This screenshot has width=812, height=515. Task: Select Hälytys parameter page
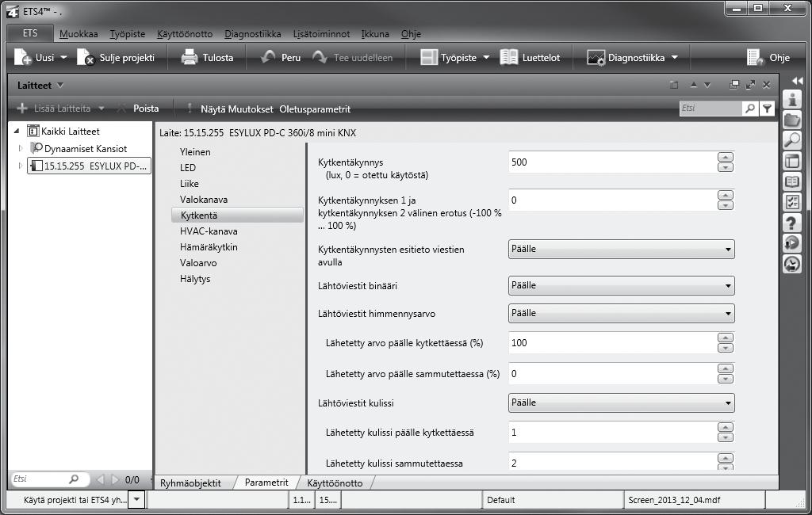[x=195, y=278]
